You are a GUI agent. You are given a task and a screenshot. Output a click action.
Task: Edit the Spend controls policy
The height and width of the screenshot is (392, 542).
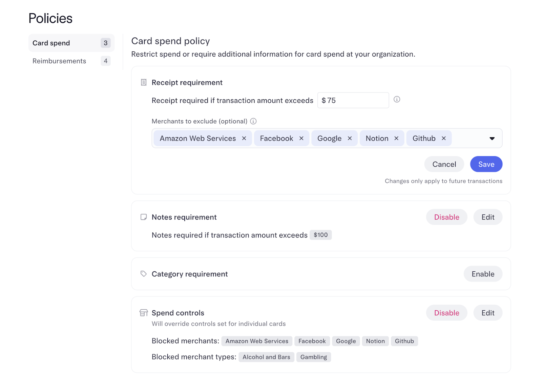tap(488, 312)
